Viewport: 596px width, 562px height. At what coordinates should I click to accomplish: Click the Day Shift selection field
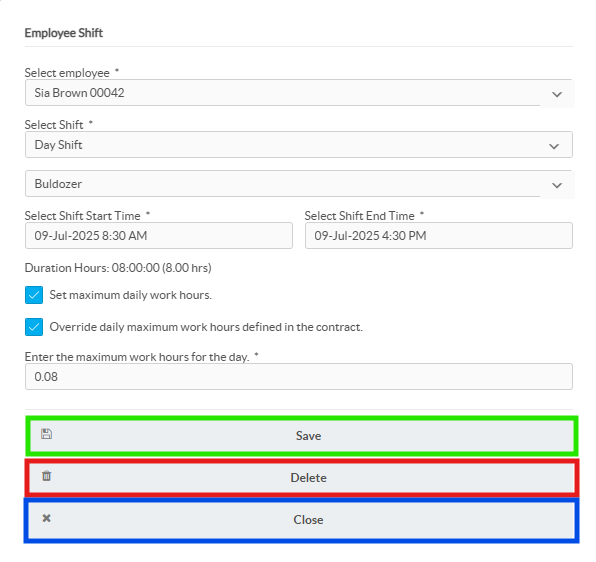pyautogui.click(x=298, y=145)
